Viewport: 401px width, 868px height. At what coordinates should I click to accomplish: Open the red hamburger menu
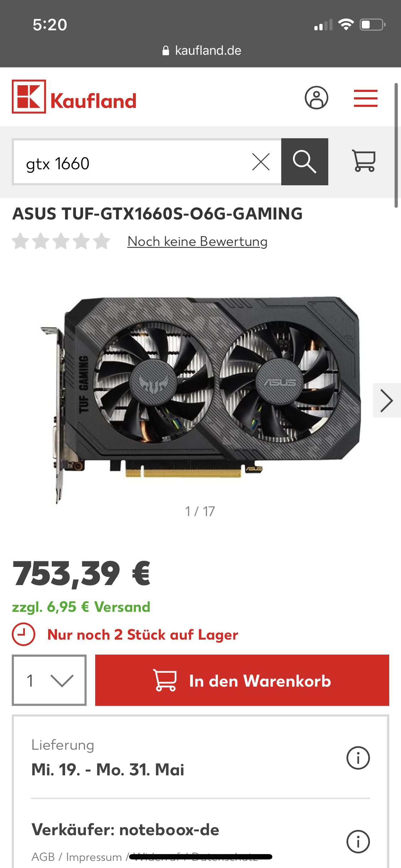[365, 98]
